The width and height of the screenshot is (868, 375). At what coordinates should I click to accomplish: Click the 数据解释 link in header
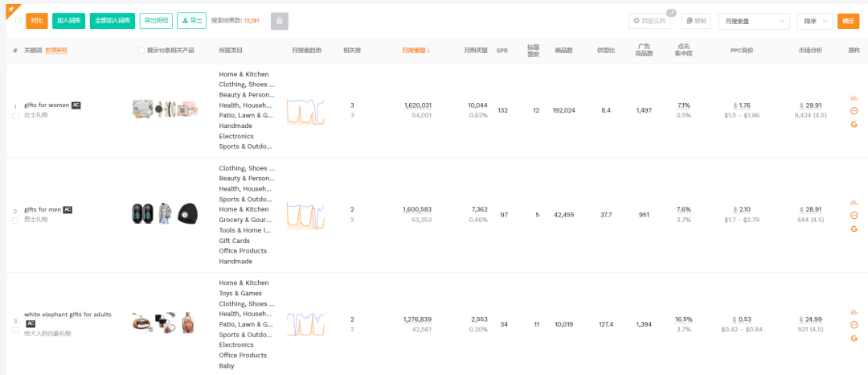pos(56,51)
